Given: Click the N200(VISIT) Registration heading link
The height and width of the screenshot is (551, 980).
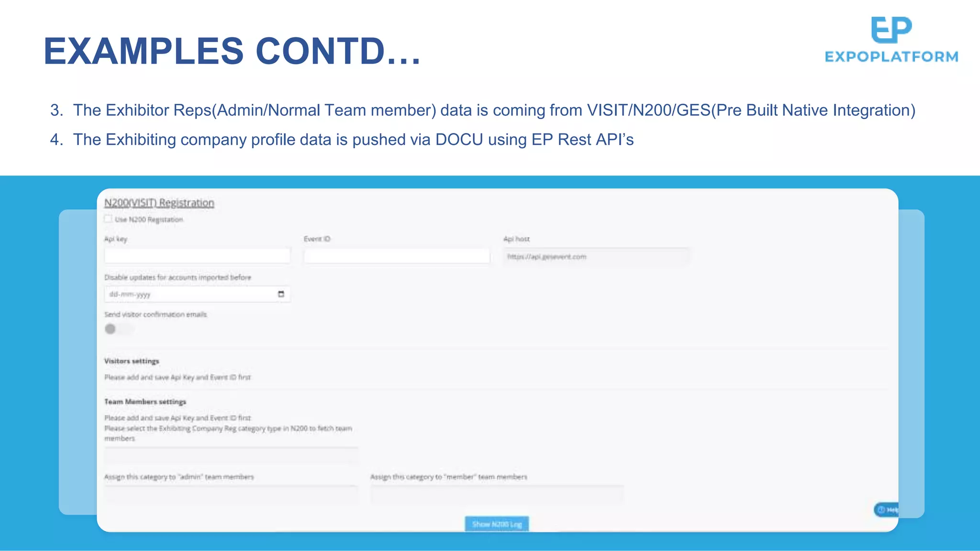Looking at the screenshot, I should click(x=159, y=203).
